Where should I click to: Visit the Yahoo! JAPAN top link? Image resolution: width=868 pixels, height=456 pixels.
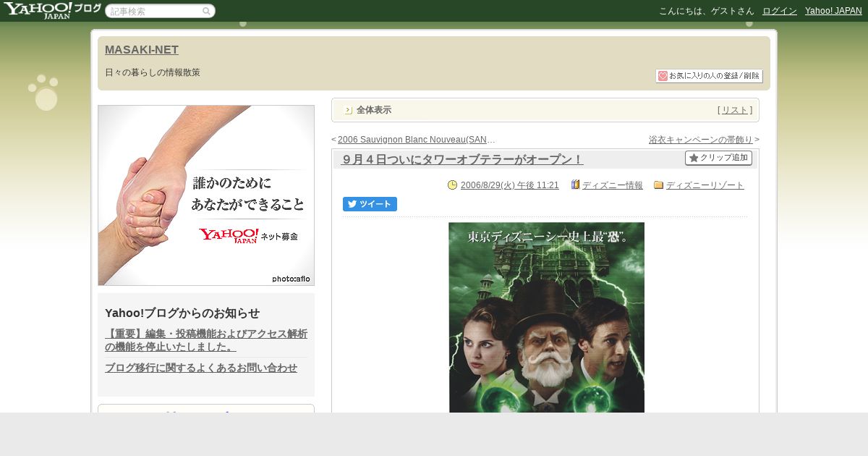[x=833, y=11]
